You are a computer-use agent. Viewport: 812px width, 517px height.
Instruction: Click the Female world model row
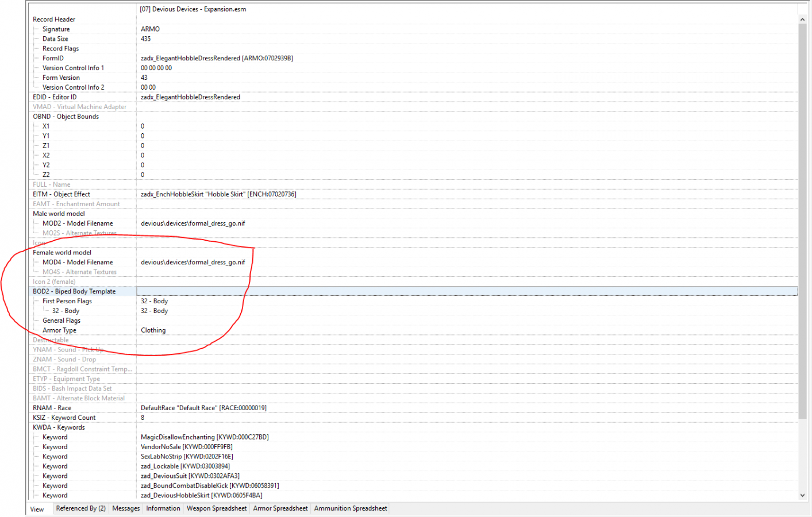click(62, 253)
